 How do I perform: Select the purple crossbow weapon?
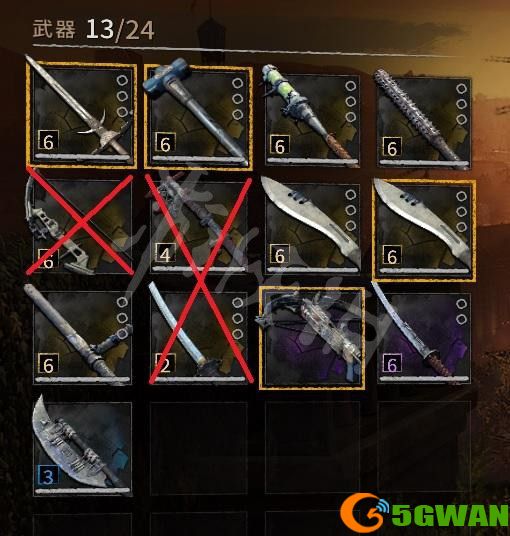click(312, 338)
